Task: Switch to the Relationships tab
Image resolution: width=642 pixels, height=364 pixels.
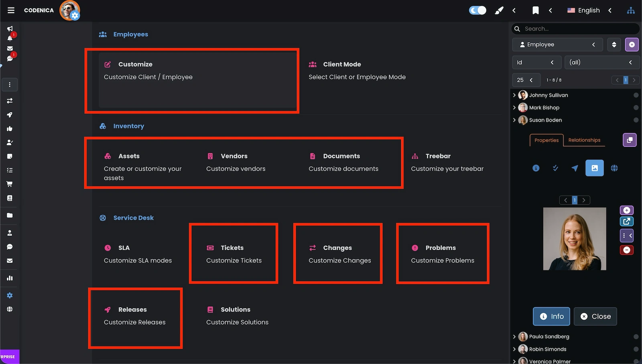Action: point(584,140)
